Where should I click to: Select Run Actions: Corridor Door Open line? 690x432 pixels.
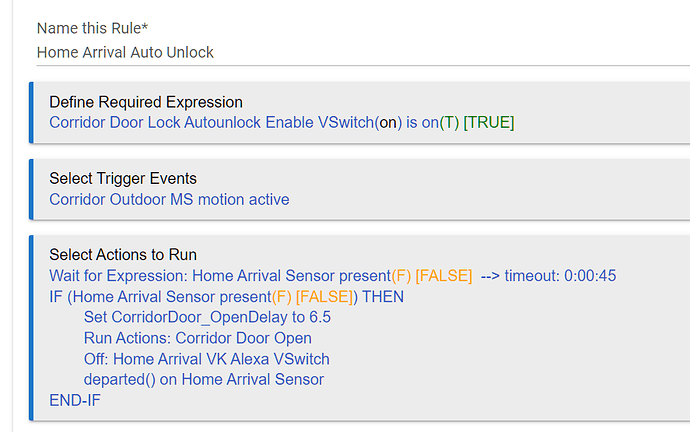198,338
